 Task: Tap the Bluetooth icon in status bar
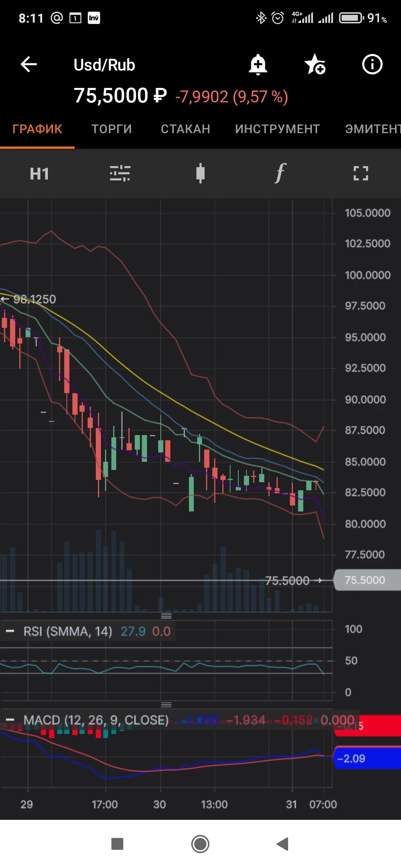tap(261, 18)
